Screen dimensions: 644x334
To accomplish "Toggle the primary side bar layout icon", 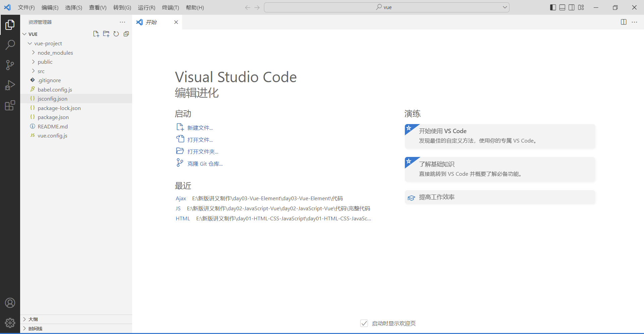I will coord(553,7).
